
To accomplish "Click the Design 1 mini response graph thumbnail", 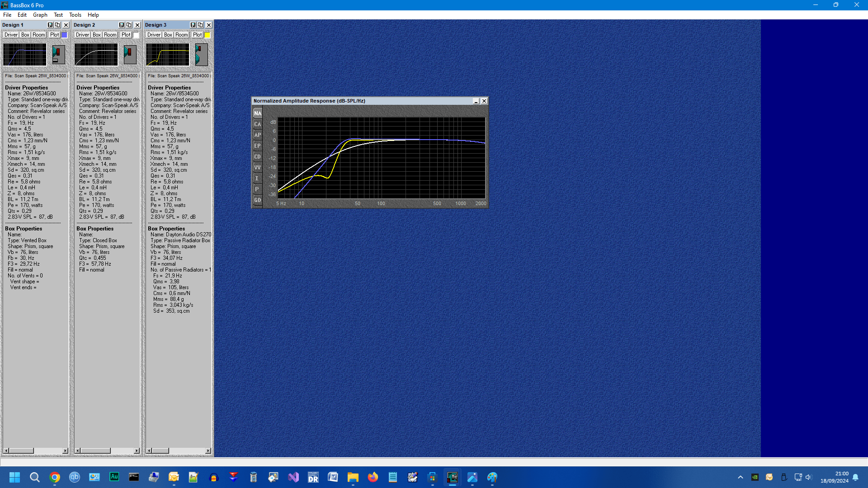I will click(25, 54).
